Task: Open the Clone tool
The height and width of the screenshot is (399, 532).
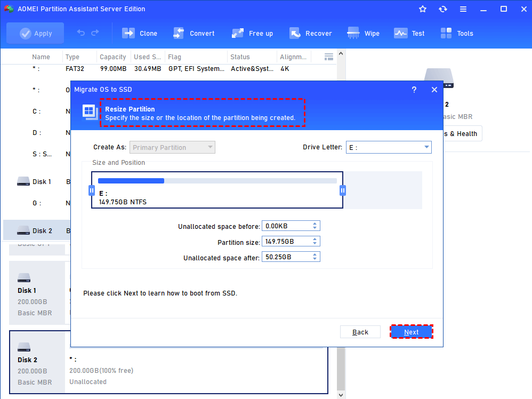Action: point(140,33)
